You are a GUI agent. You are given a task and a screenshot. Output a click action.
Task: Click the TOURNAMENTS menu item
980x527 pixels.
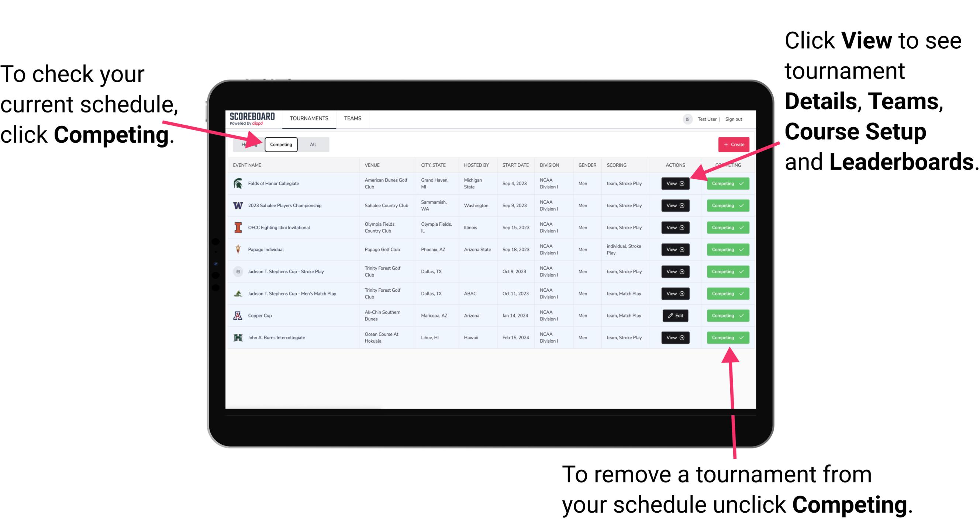(x=309, y=118)
